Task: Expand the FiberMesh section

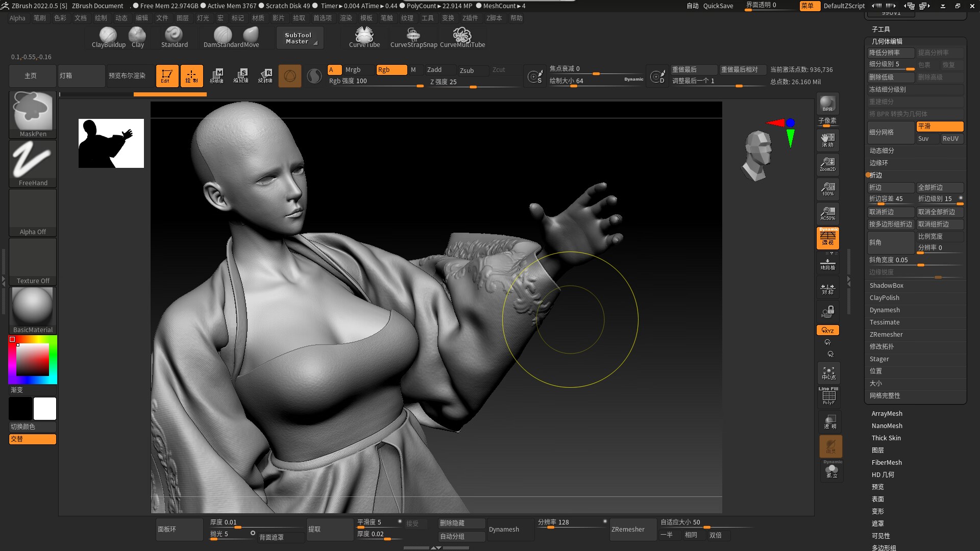Action: coord(887,463)
